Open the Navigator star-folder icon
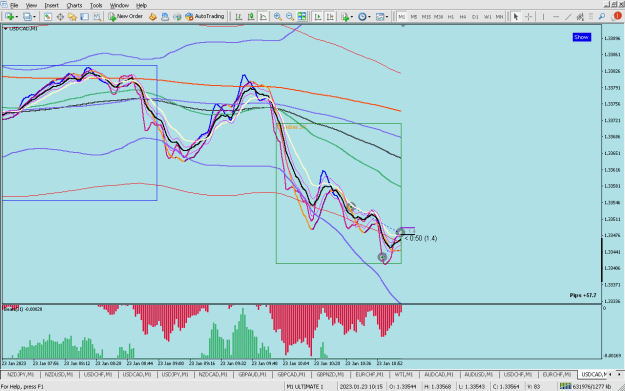 (x=72, y=17)
